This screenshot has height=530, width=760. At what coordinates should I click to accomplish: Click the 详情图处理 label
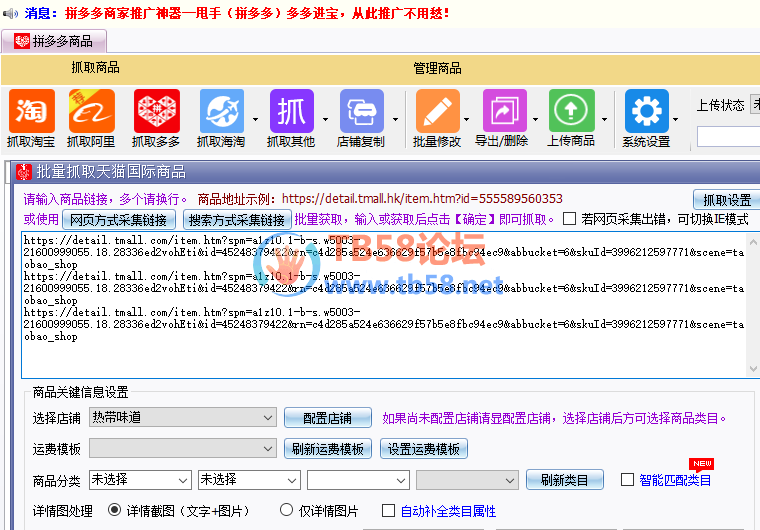click(63, 511)
